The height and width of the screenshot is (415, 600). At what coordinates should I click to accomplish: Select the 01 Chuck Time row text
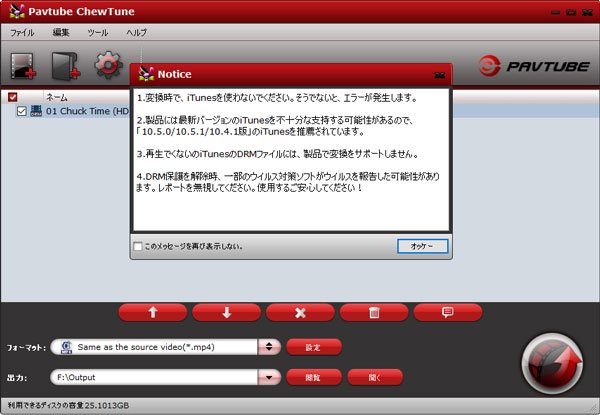click(x=87, y=111)
